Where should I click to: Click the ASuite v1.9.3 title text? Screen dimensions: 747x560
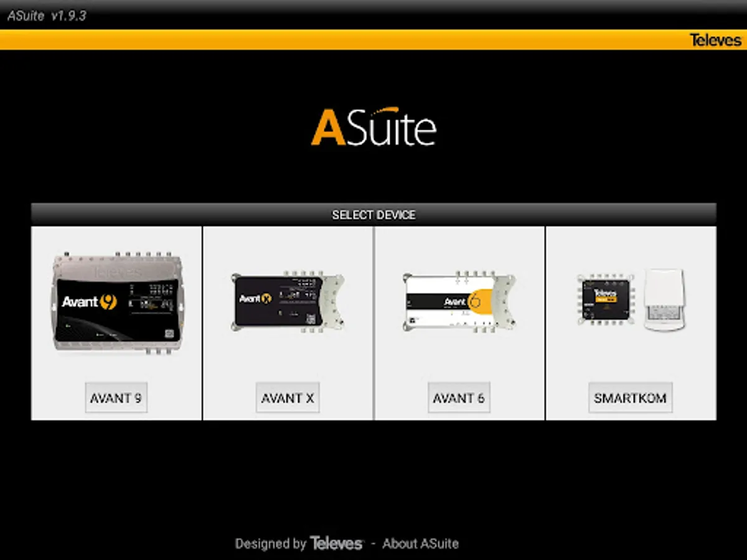pos(47,16)
